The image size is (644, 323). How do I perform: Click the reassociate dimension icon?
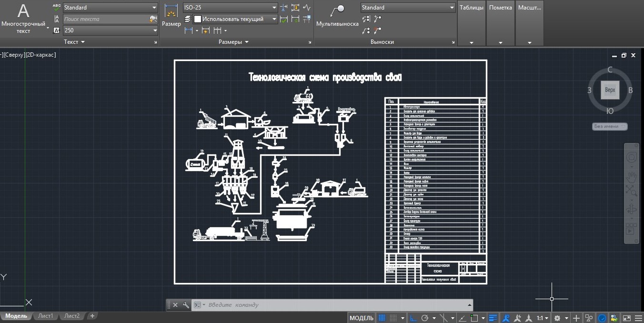[x=307, y=19]
